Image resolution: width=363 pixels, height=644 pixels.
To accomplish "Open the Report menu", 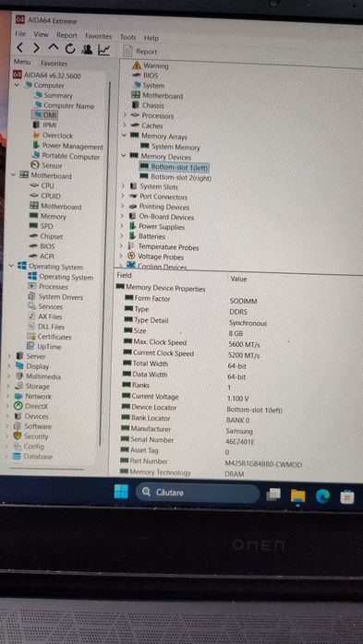I will click(x=67, y=35).
